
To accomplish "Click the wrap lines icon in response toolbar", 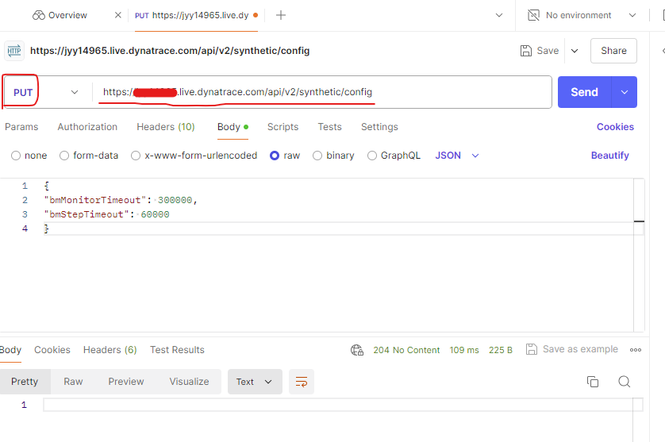I will point(300,382).
